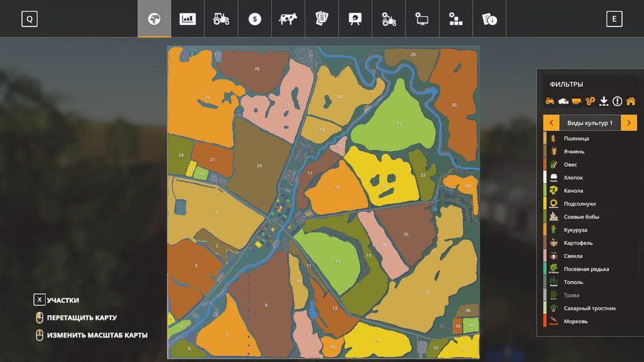
Task: Click the E next-page key button
Action: [x=614, y=19]
